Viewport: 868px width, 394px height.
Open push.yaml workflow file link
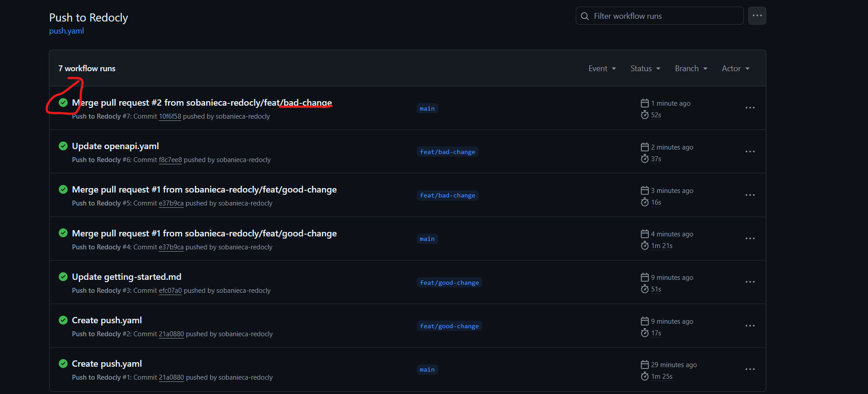point(66,31)
